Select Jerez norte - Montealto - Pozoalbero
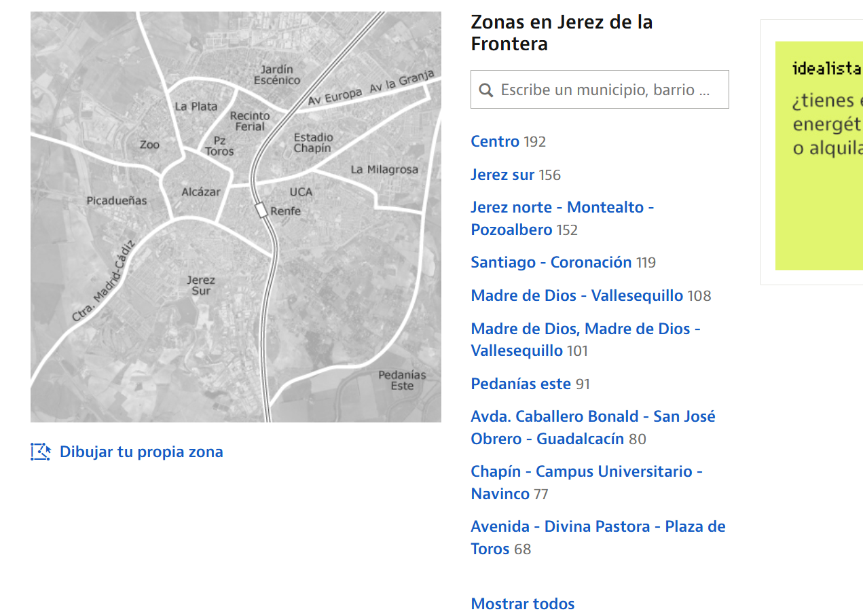The image size is (863, 616). (562, 208)
